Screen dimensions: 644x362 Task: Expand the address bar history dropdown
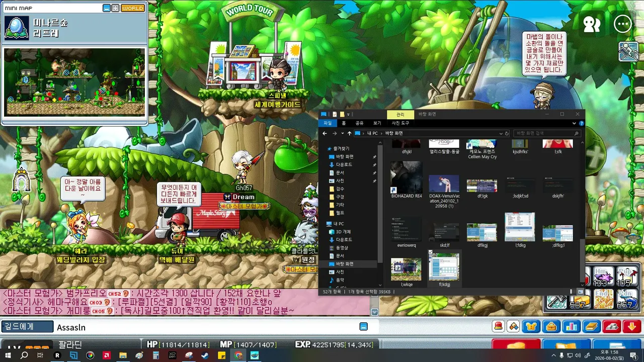click(x=501, y=133)
